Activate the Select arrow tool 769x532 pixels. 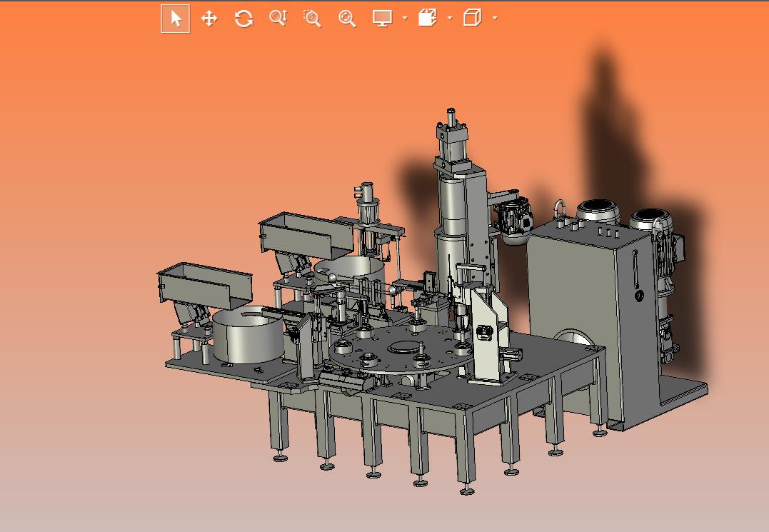176,19
